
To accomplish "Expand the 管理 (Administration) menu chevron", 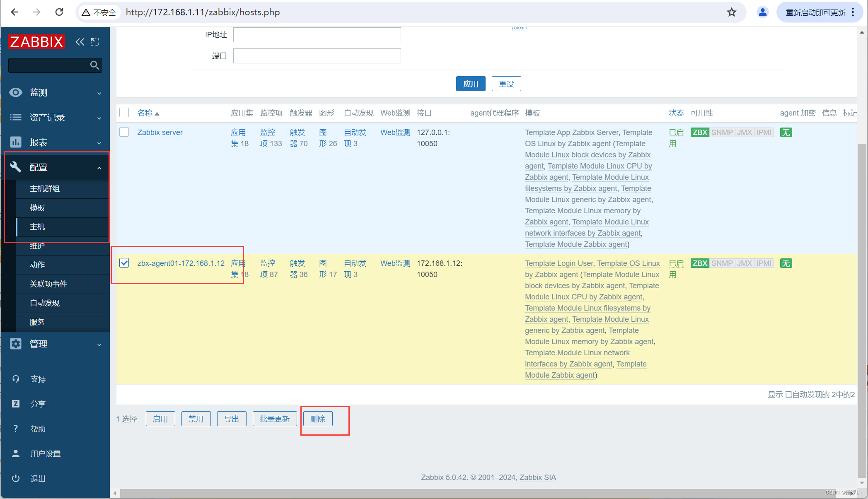I will [x=99, y=344].
